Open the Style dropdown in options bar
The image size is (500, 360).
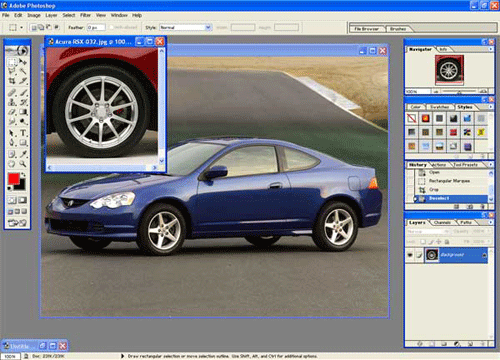208,27
